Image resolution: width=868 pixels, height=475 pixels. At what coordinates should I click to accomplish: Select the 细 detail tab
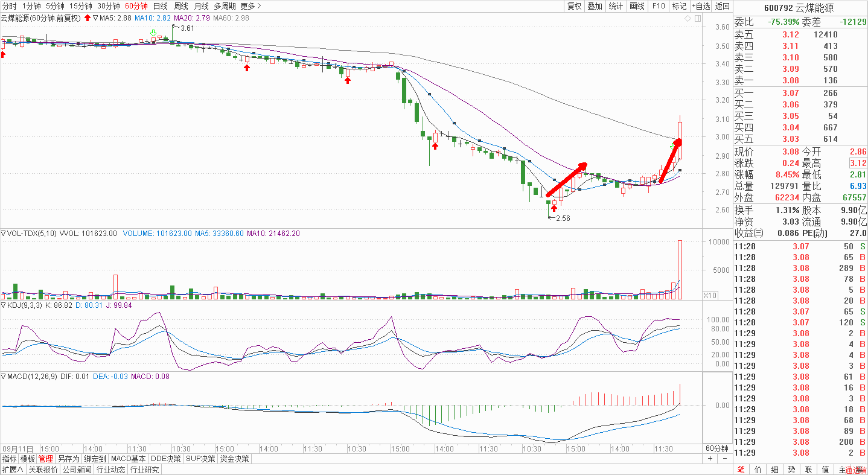(x=775, y=470)
